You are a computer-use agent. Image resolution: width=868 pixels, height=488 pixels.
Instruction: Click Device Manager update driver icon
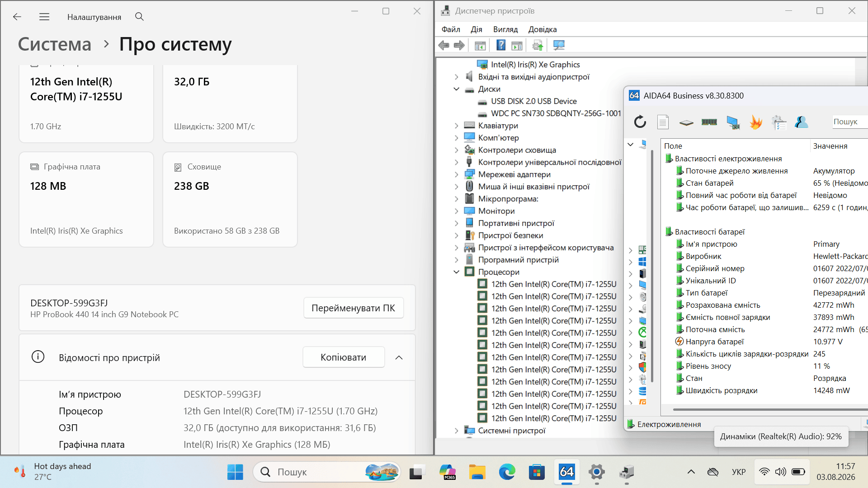point(538,45)
